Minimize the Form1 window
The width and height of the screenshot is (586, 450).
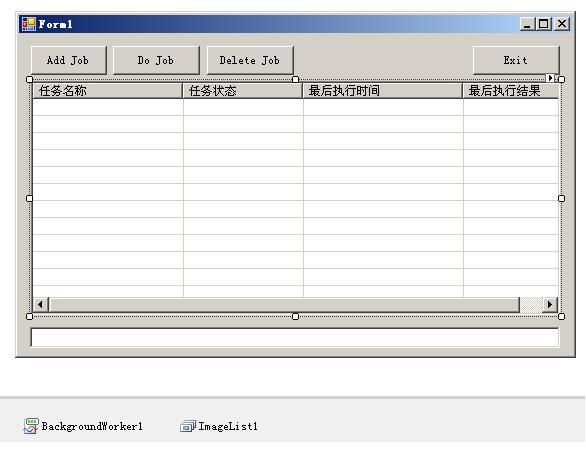coord(527,24)
